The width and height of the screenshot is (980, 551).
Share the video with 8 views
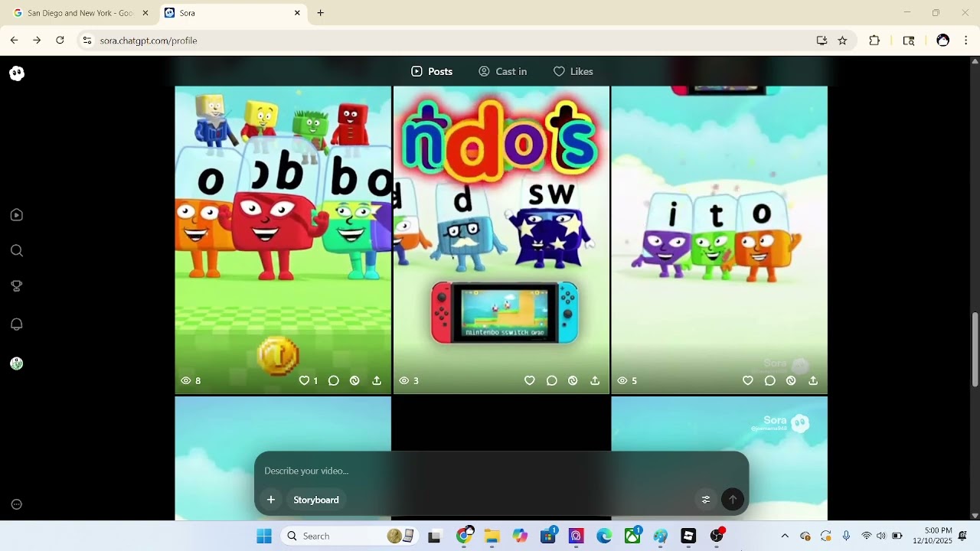coord(377,380)
